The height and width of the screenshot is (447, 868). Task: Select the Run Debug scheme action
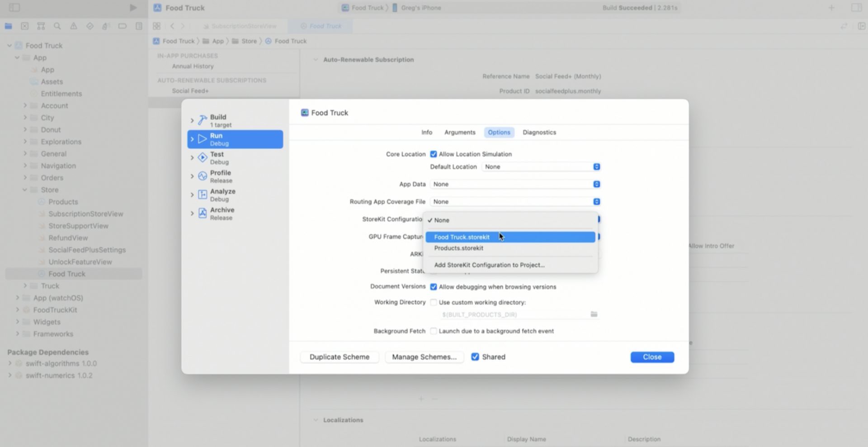point(235,139)
